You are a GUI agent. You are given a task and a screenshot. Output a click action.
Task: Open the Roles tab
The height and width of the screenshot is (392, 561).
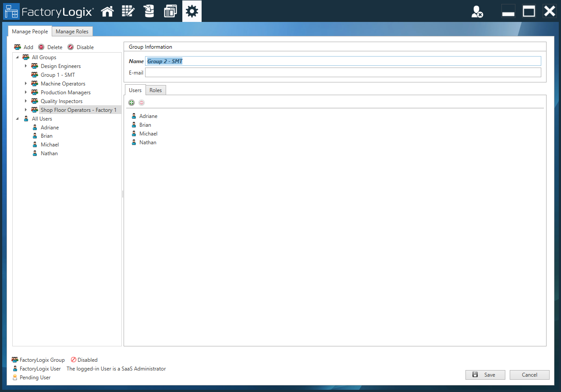pyautogui.click(x=156, y=90)
